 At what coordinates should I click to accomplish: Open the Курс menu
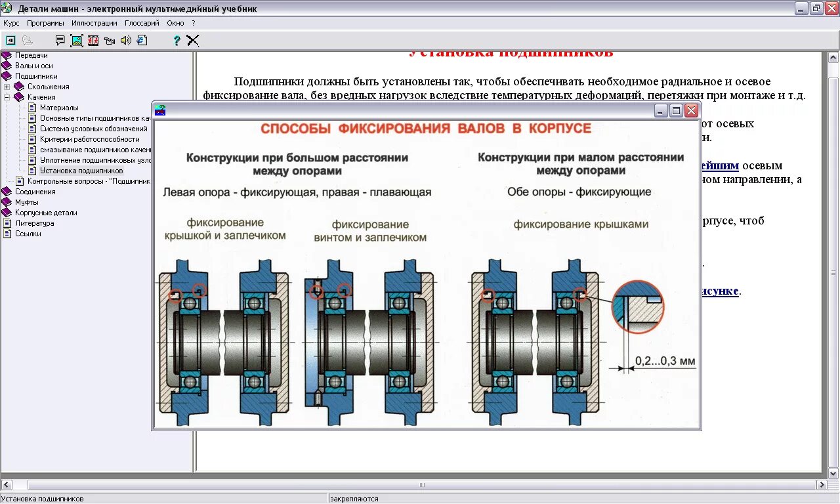[11, 23]
